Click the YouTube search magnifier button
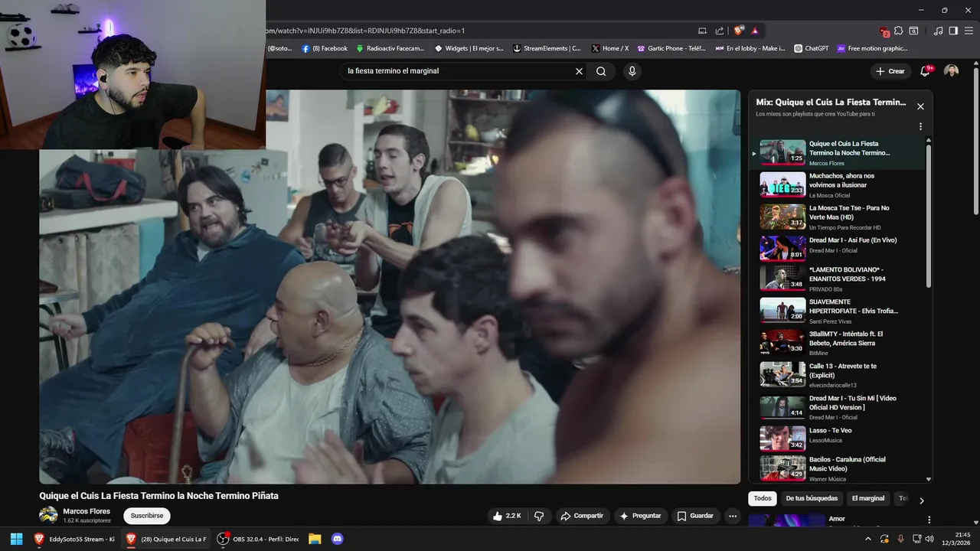The image size is (980, 551). pyautogui.click(x=601, y=71)
